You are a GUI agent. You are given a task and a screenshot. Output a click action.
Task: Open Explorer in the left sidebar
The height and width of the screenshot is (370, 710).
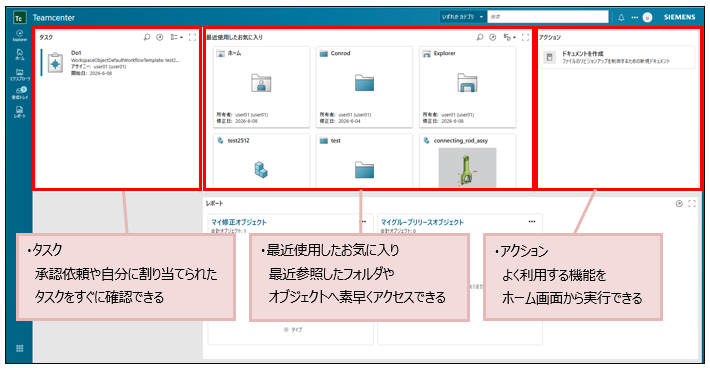pos(19,35)
